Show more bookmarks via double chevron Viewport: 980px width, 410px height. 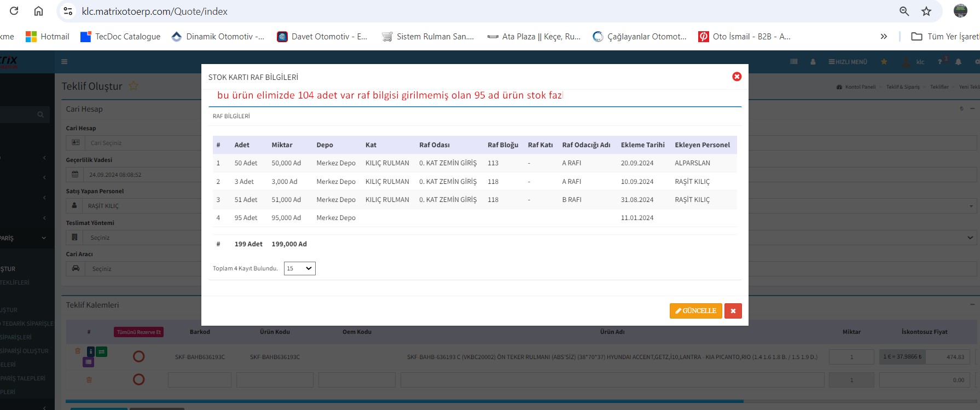pyautogui.click(x=883, y=37)
